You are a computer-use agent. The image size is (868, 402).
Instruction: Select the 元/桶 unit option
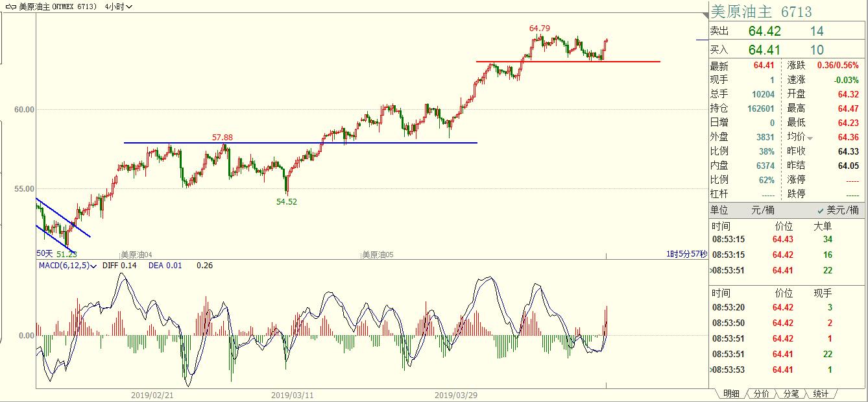(763, 210)
